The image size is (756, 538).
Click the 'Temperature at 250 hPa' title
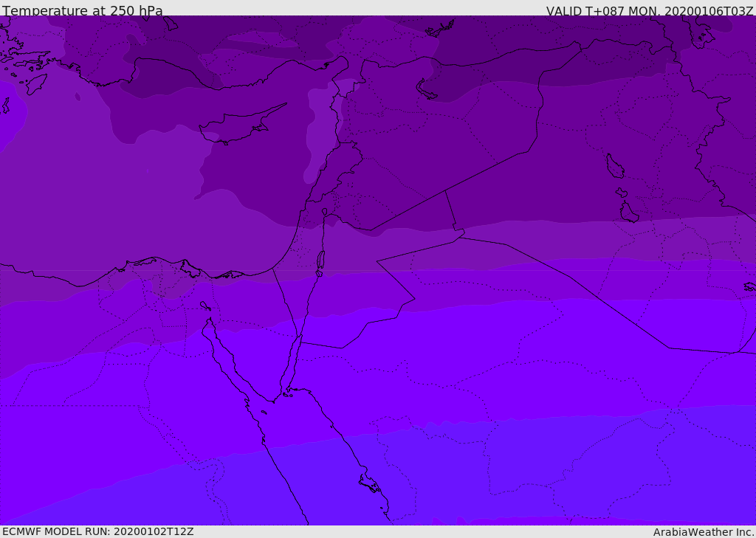83,10
